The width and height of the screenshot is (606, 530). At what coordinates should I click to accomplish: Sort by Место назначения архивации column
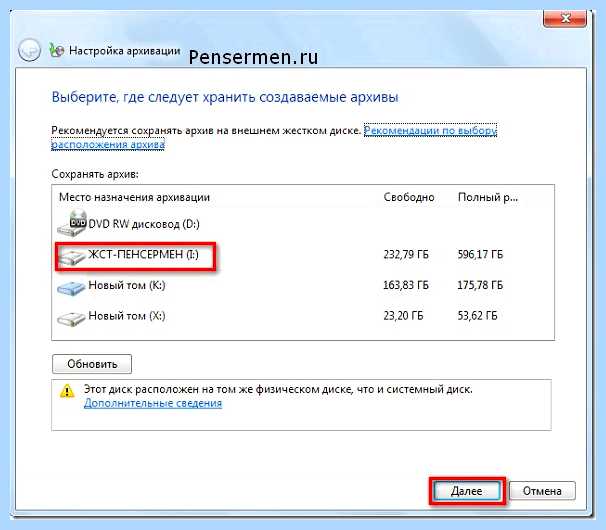(134, 197)
